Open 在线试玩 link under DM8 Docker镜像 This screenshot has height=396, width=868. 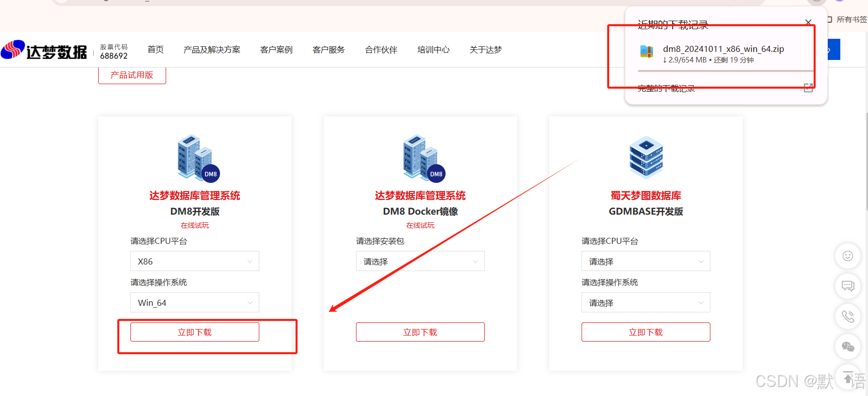(420, 225)
